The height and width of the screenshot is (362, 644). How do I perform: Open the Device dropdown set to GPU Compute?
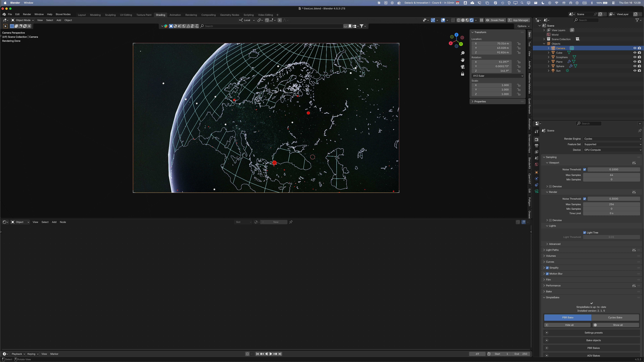[612, 150]
